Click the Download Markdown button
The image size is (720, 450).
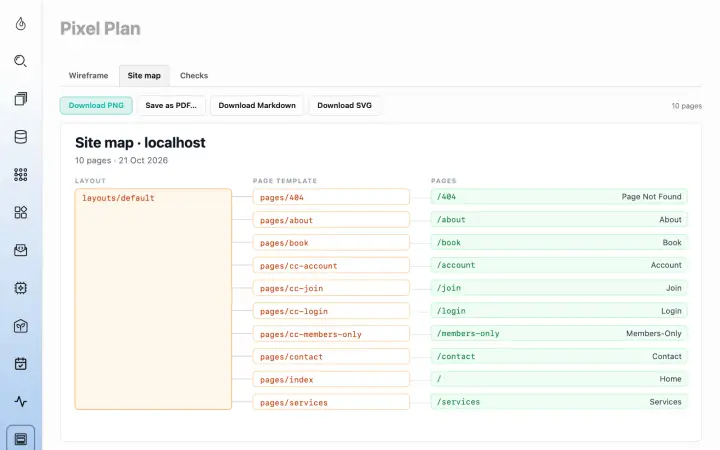[x=257, y=105]
